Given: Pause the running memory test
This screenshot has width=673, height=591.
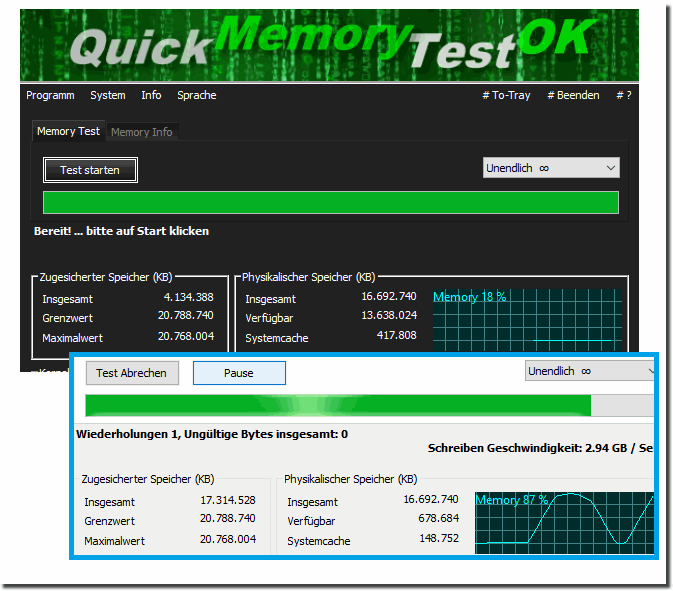Looking at the screenshot, I should point(239,373).
